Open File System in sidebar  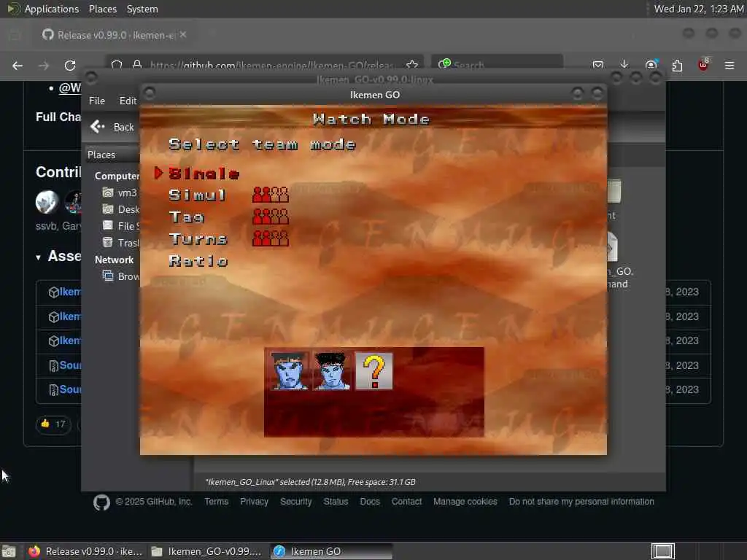120,226
